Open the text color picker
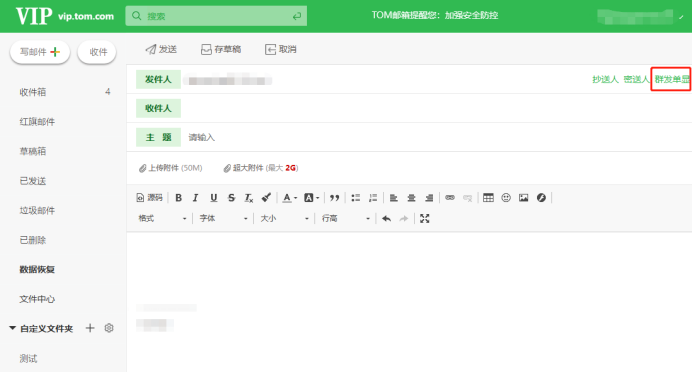 tap(290, 198)
